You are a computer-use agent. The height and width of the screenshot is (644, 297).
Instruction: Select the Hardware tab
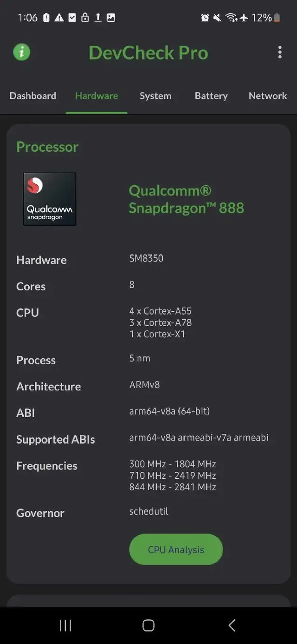pyautogui.click(x=97, y=96)
